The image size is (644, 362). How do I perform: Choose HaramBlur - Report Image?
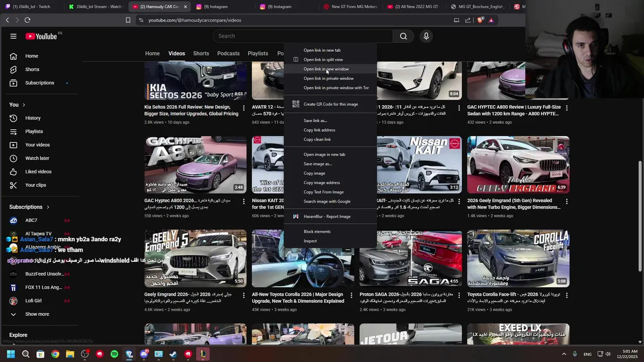330,217
